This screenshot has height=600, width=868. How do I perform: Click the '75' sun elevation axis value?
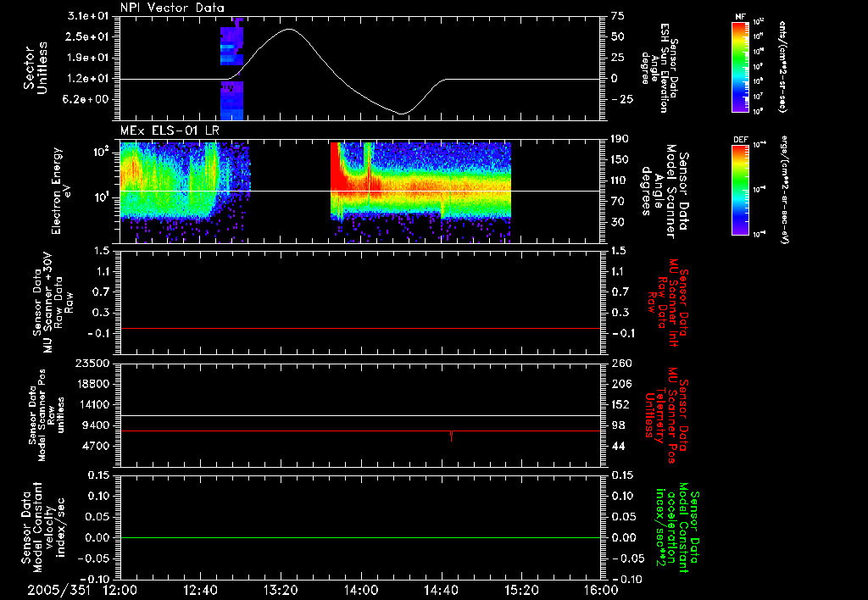click(x=618, y=17)
